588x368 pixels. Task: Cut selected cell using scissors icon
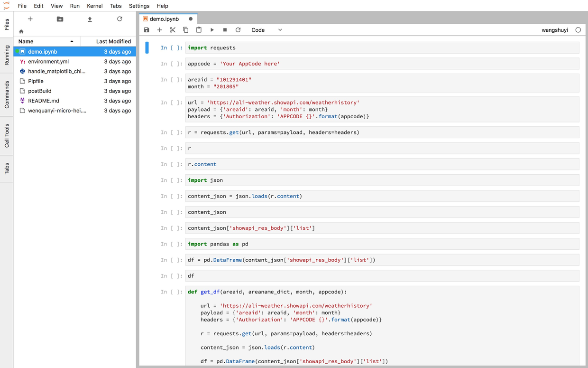pyautogui.click(x=173, y=30)
